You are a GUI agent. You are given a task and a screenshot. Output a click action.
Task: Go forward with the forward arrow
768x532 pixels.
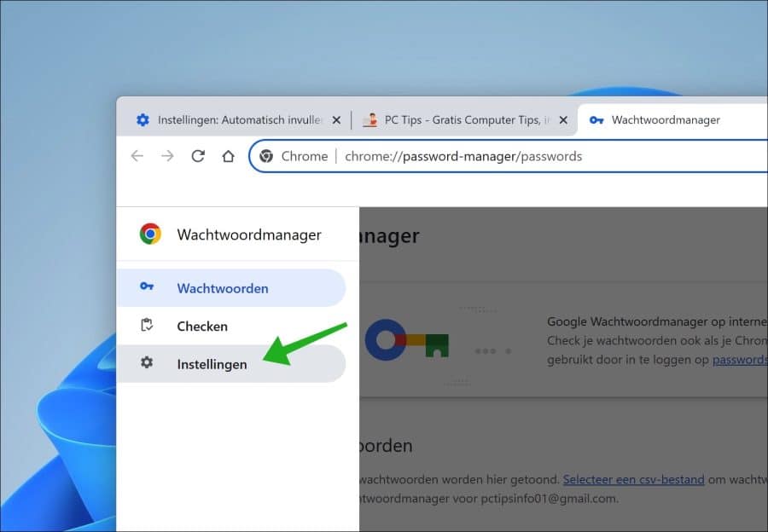click(167, 156)
